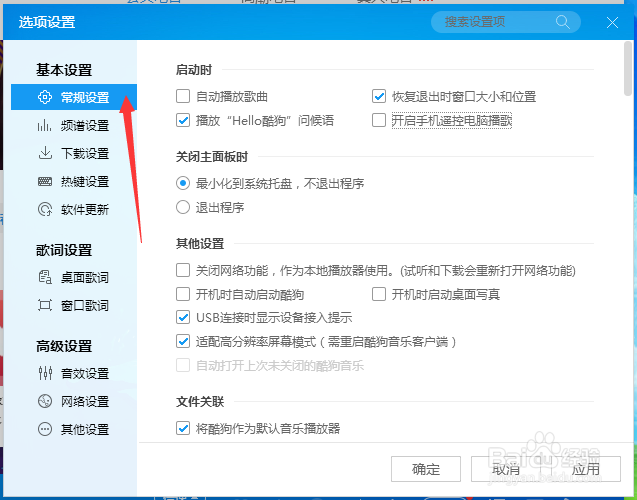
Task: Click the equalizer sliders icon beside 音效设置
Action: [x=45, y=373]
